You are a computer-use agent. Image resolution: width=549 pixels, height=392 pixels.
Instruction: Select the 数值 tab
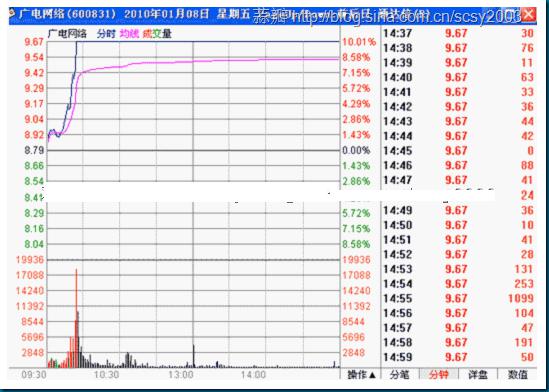click(517, 375)
